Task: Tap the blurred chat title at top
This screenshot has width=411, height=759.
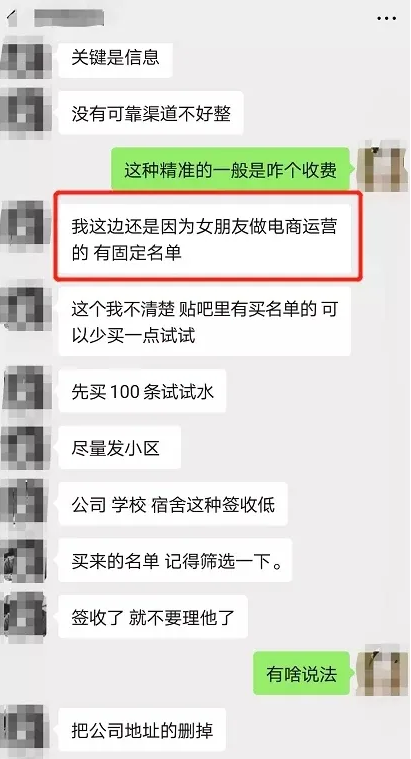Action: click(69, 18)
